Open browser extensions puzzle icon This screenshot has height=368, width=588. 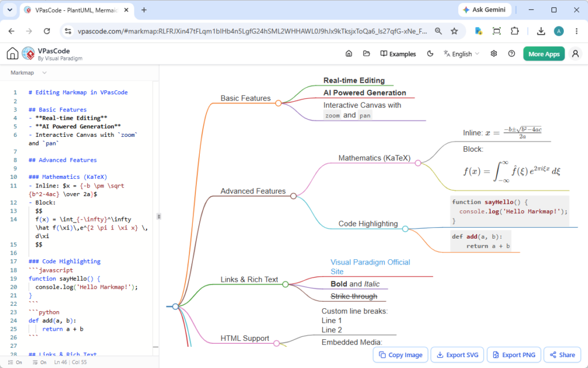click(515, 31)
